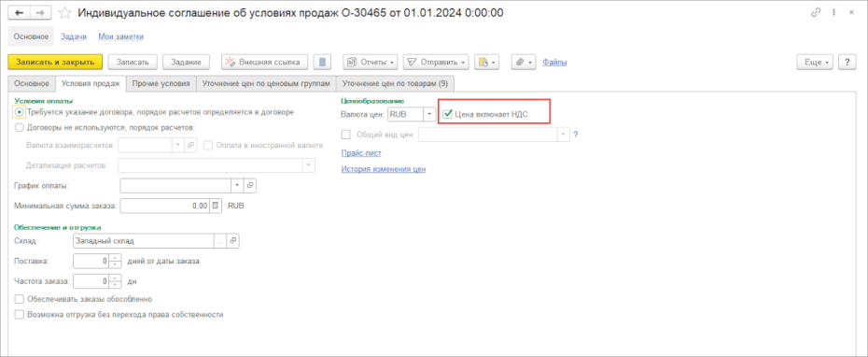
Task: Show hint for Общий вид цен
Action: pyautogui.click(x=576, y=134)
